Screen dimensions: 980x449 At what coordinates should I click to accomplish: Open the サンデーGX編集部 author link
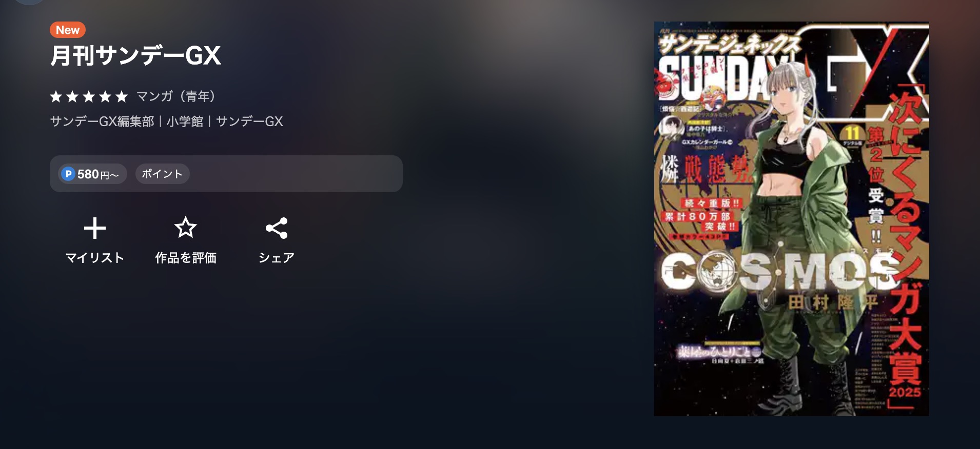pos(102,121)
